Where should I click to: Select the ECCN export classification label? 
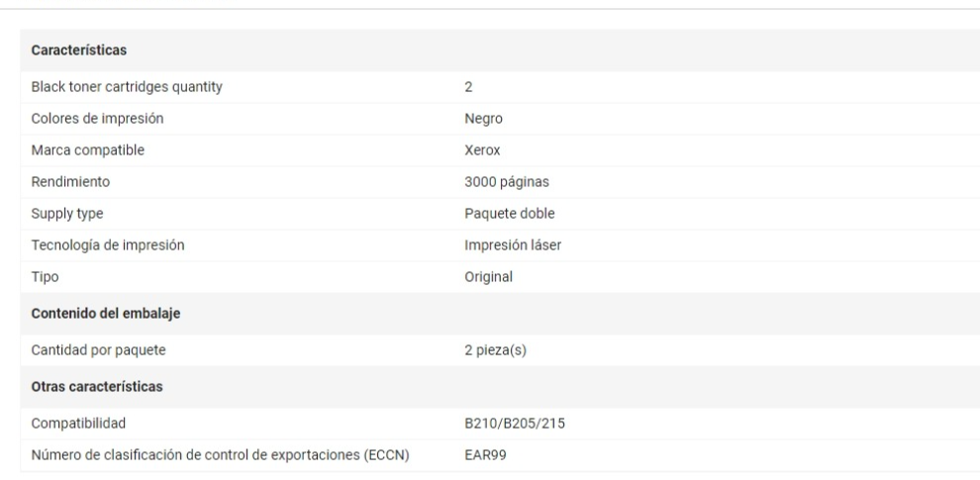tap(221, 455)
